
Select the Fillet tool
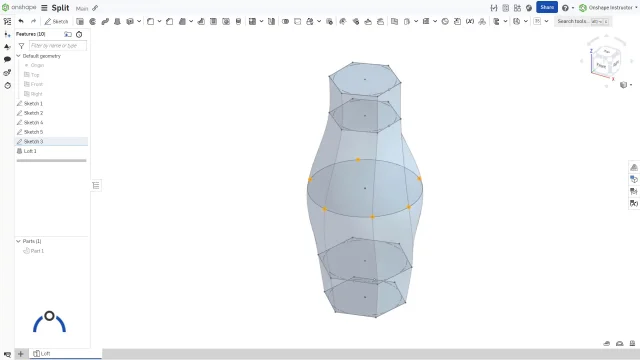pyautogui.click(x=151, y=21)
